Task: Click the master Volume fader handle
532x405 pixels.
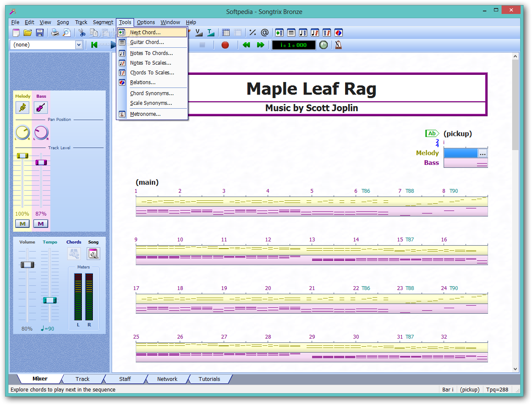Action: click(27, 265)
